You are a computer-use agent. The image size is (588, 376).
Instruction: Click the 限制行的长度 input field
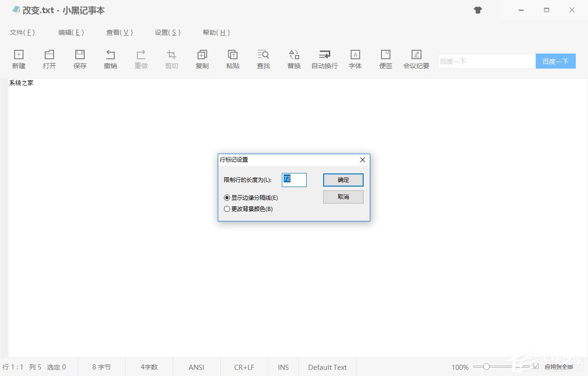pyautogui.click(x=294, y=180)
